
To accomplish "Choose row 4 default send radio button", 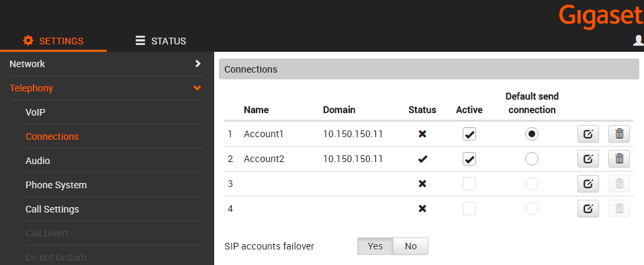I will (532, 209).
